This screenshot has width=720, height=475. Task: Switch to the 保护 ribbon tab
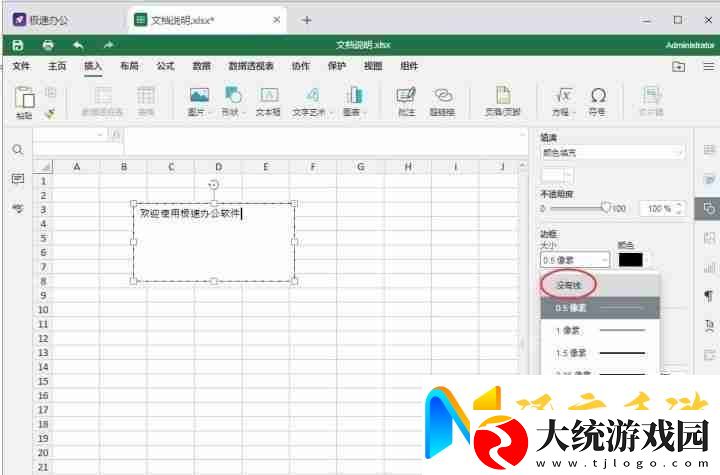[x=337, y=66]
